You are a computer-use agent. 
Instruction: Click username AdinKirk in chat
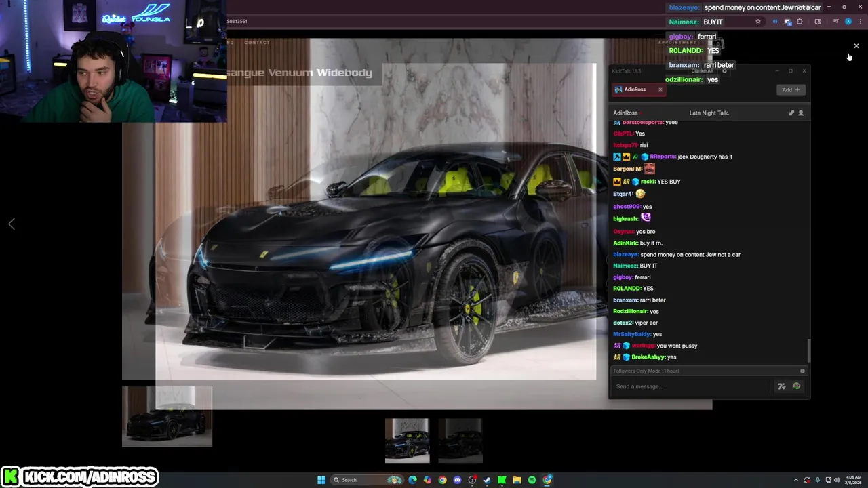pos(626,243)
